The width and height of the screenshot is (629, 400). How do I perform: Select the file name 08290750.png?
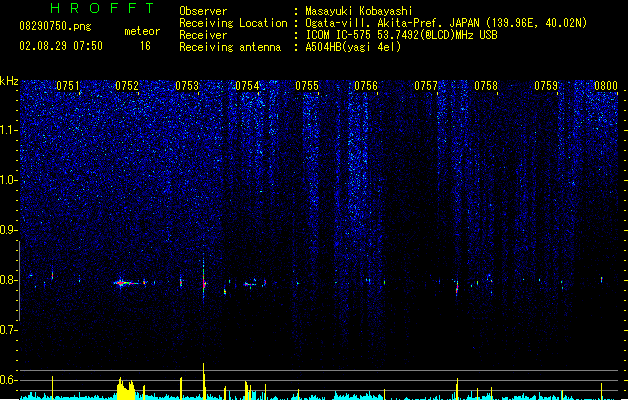(55, 27)
